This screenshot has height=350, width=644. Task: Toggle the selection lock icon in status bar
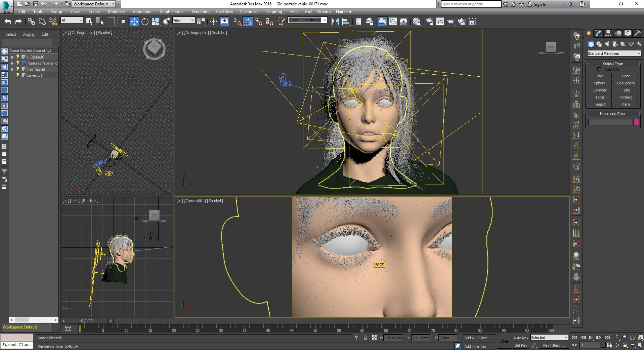(365, 338)
